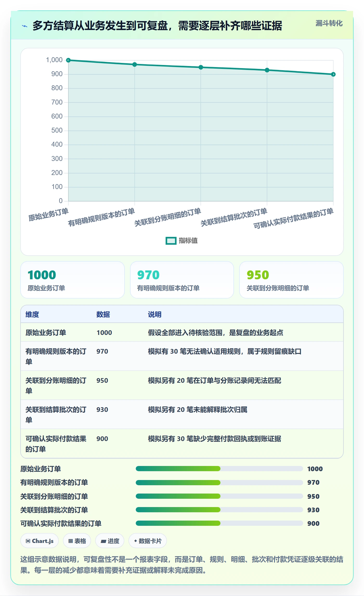Select the 进度 tag chip
The image size is (364, 596).
coord(110,541)
